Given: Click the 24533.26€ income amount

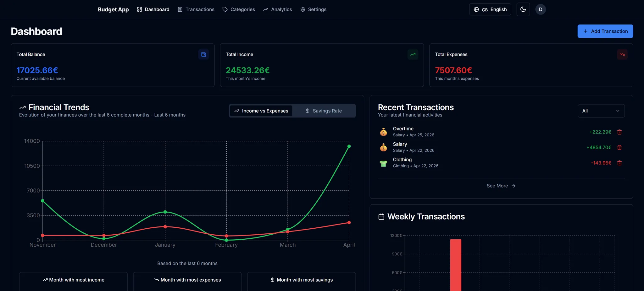Looking at the screenshot, I should [x=248, y=70].
